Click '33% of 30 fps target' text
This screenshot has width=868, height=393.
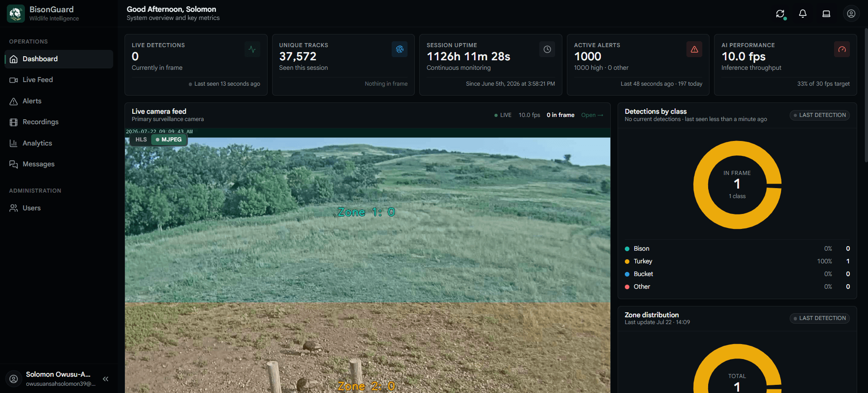pos(823,84)
